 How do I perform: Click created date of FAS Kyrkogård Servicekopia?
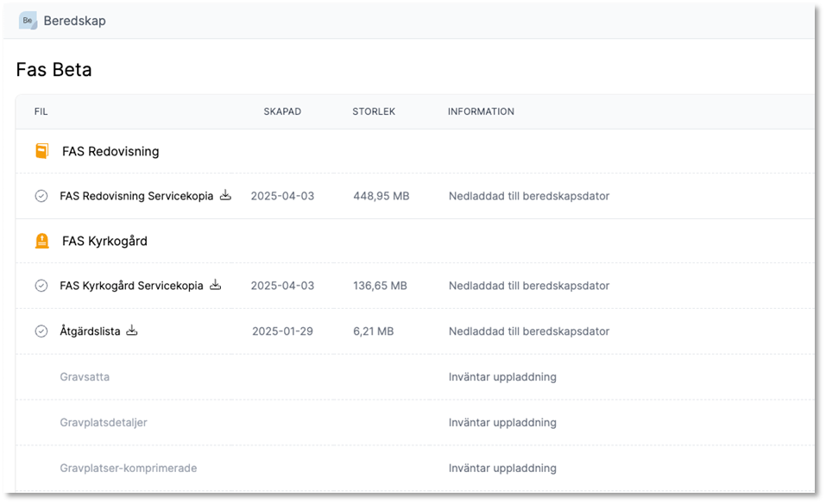point(282,286)
